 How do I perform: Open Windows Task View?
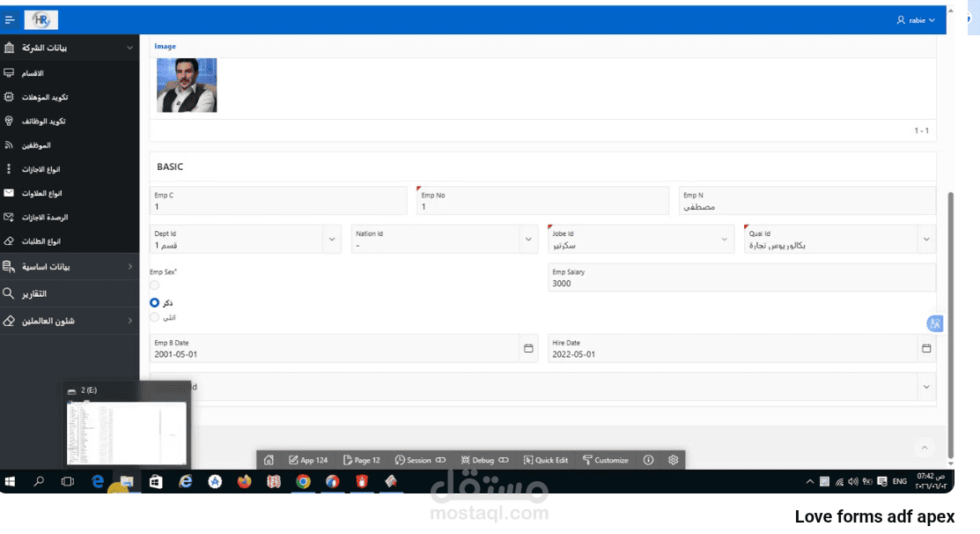[68, 481]
